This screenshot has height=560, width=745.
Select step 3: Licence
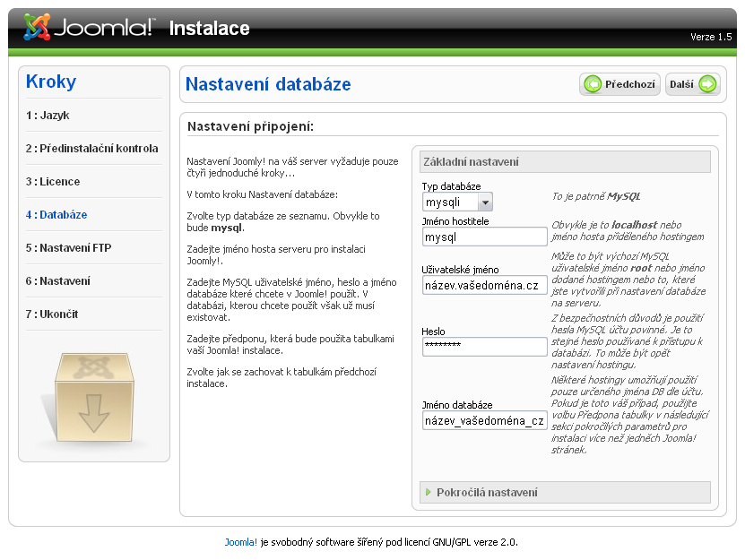tap(53, 182)
